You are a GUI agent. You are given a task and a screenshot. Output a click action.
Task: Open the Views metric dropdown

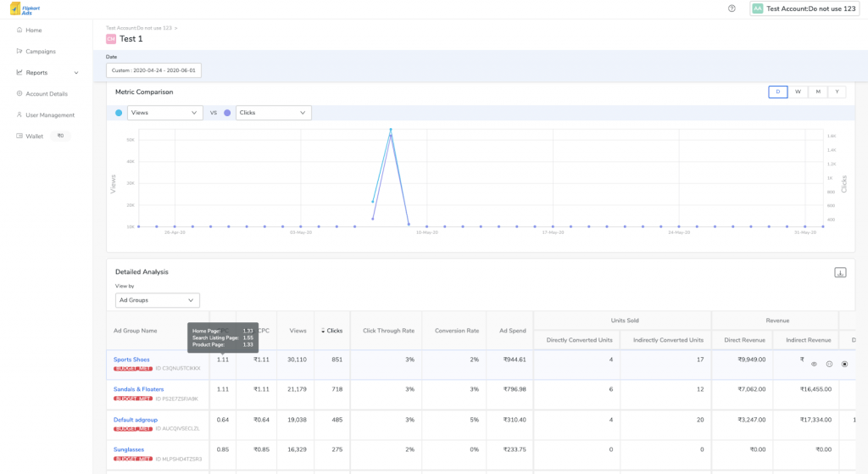pyautogui.click(x=164, y=113)
